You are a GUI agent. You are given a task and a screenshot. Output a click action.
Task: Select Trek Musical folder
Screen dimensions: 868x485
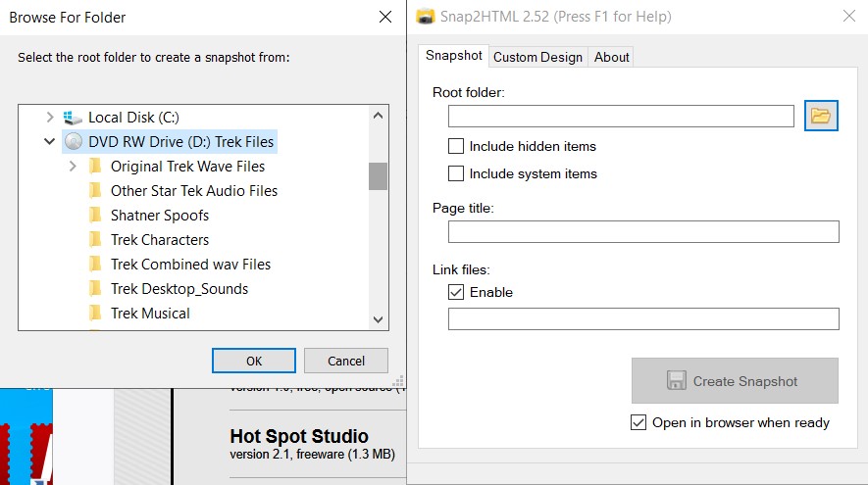point(150,313)
